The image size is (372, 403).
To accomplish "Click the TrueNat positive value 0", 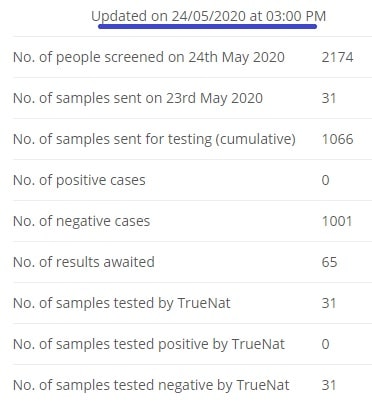I will pyautogui.click(x=325, y=344).
